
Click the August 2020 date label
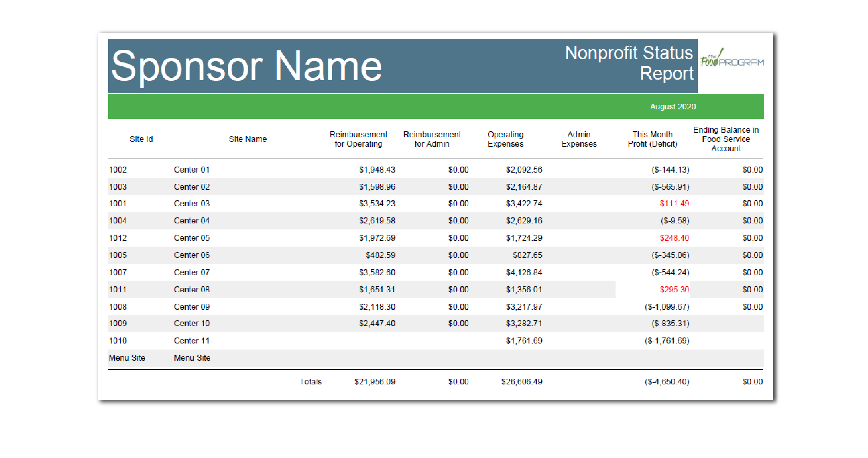pos(672,106)
